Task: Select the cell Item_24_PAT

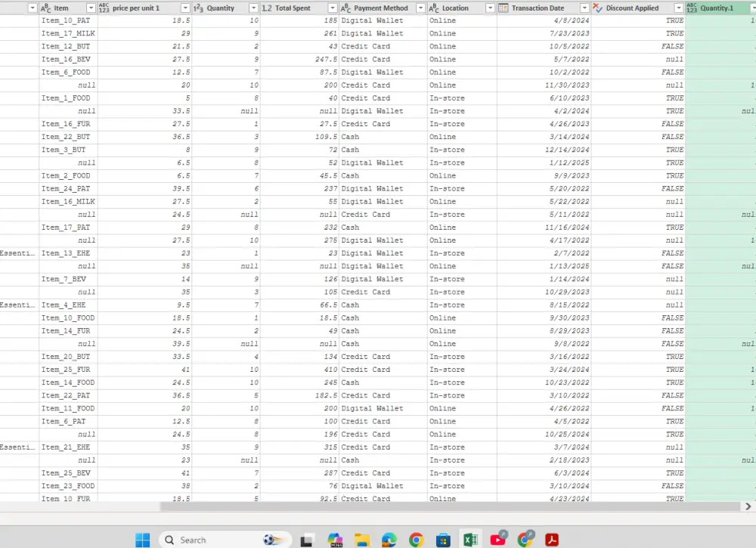Action: click(68, 188)
